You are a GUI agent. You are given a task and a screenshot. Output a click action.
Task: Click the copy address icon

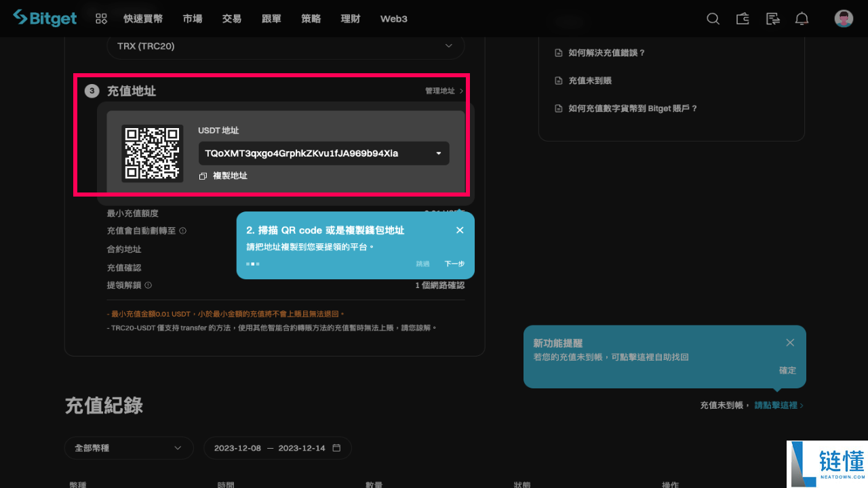[x=203, y=176]
